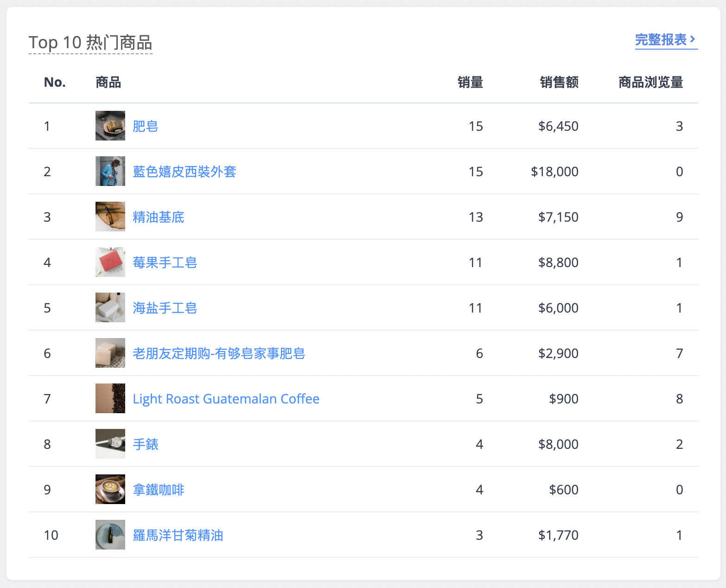The height and width of the screenshot is (588, 726).
Task: Open the 海盐手工皂 product link
Action: 165,308
